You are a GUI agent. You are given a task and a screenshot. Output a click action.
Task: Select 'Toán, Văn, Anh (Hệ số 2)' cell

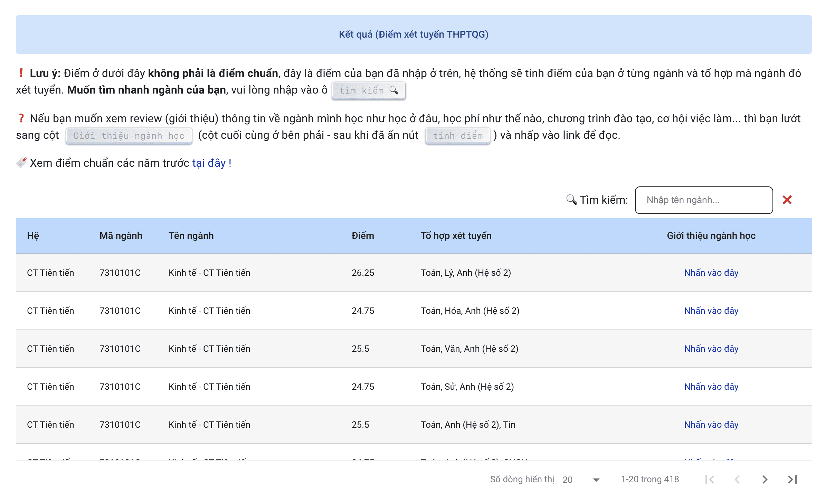click(x=469, y=349)
